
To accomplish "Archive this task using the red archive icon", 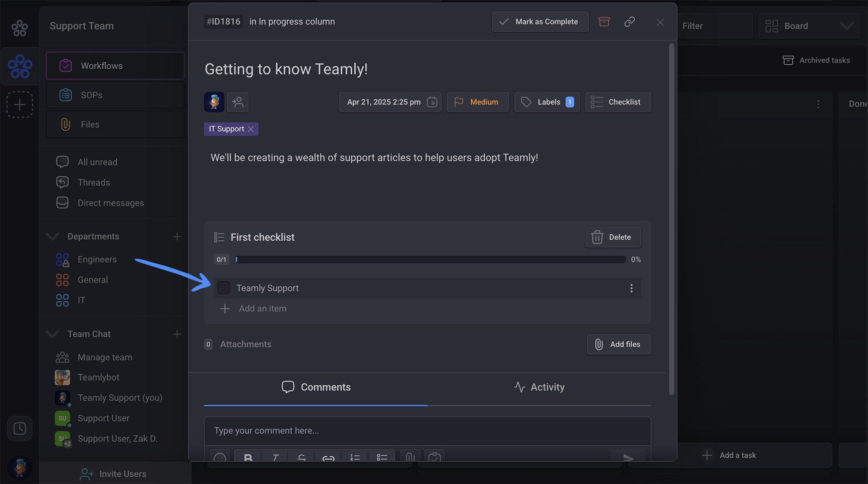I will pos(604,21).
